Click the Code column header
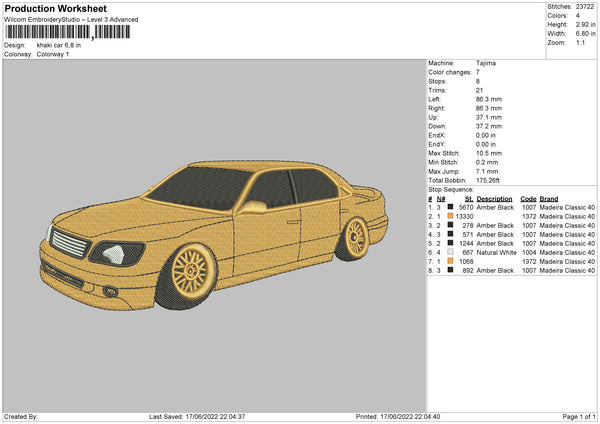Viewport: 600px width, 424px height. (x=528, y=198)
